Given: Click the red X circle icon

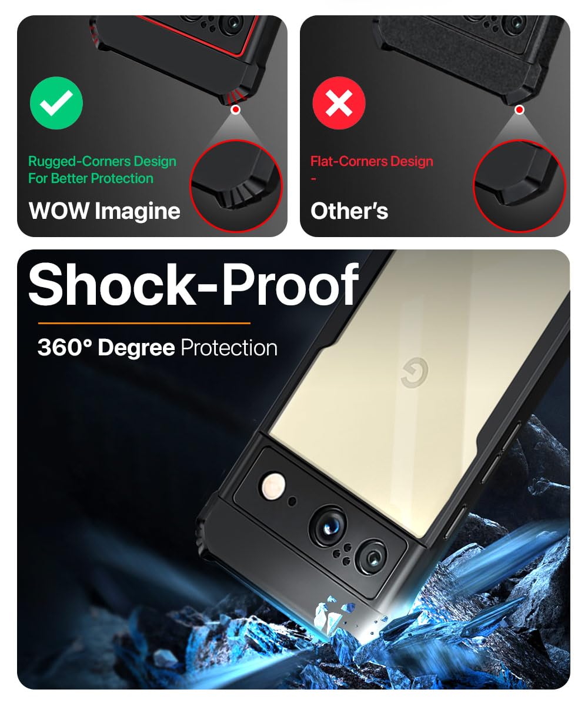Looking at the screenshot, I should [x=339, y=104].
